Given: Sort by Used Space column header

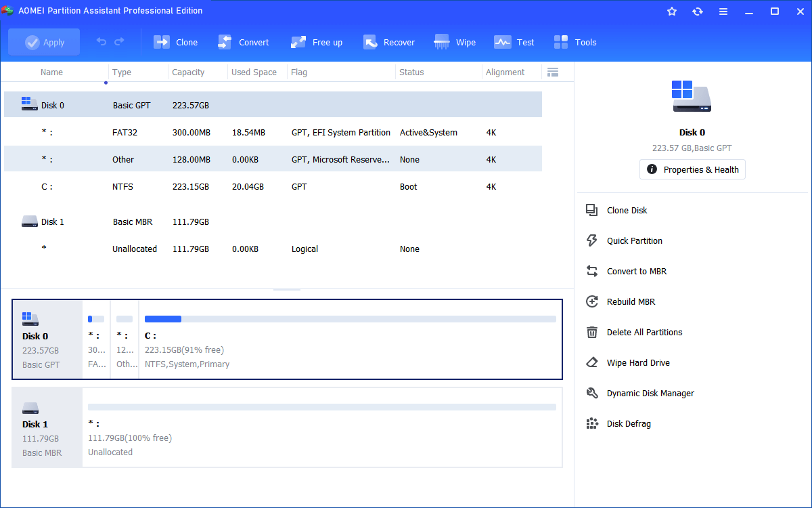Looking at the screenshot, I should click(254, 72).
